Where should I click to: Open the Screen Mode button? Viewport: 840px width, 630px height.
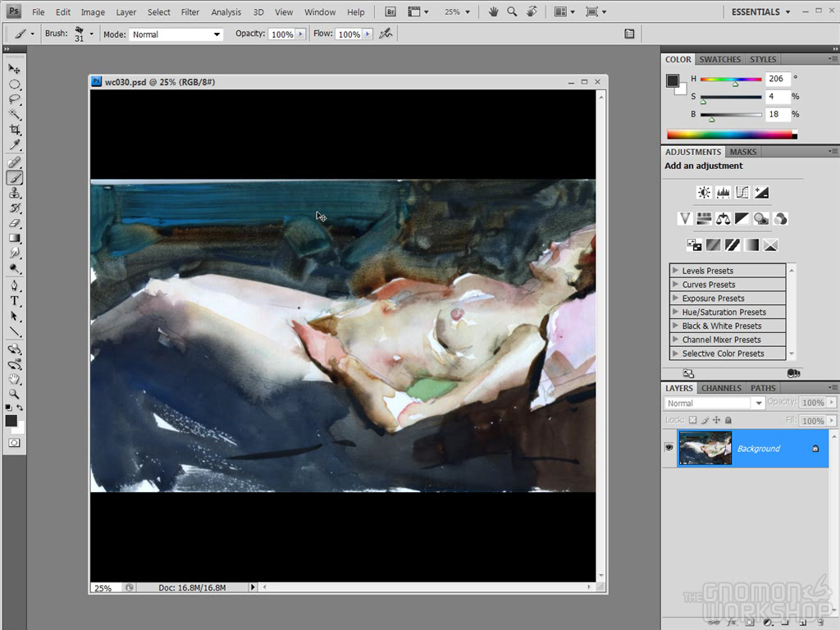click(596, 11)
